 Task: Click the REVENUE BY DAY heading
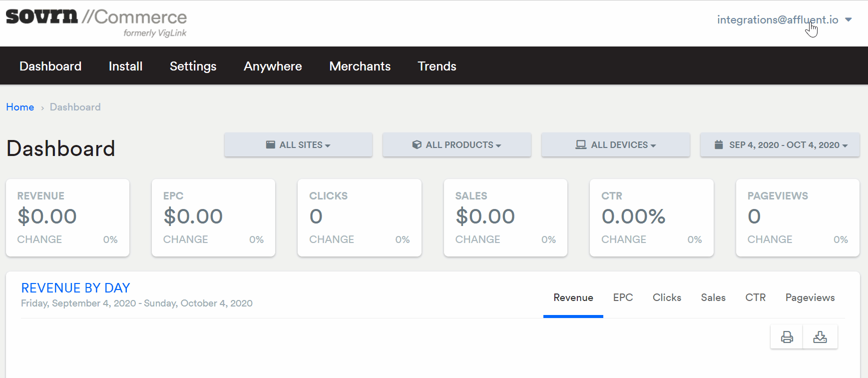[75, 288]
